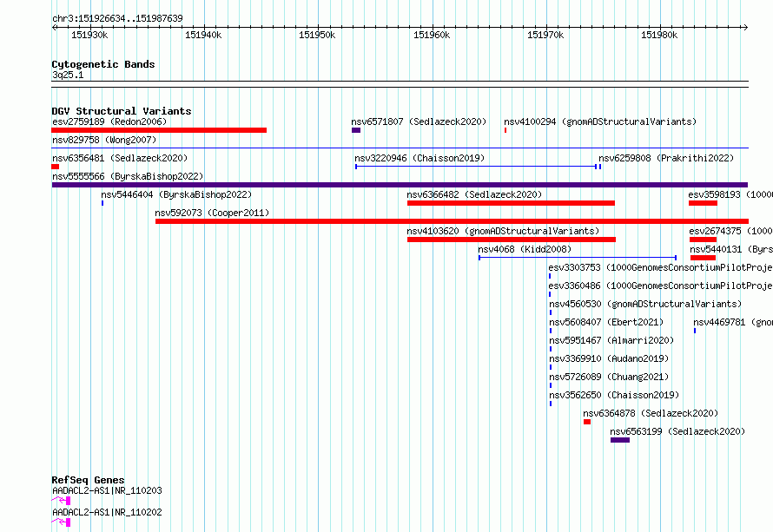Open the nsv829758 (Wong2007) variant label
This screenshot has width=773, height=532.
pos(104,140)
